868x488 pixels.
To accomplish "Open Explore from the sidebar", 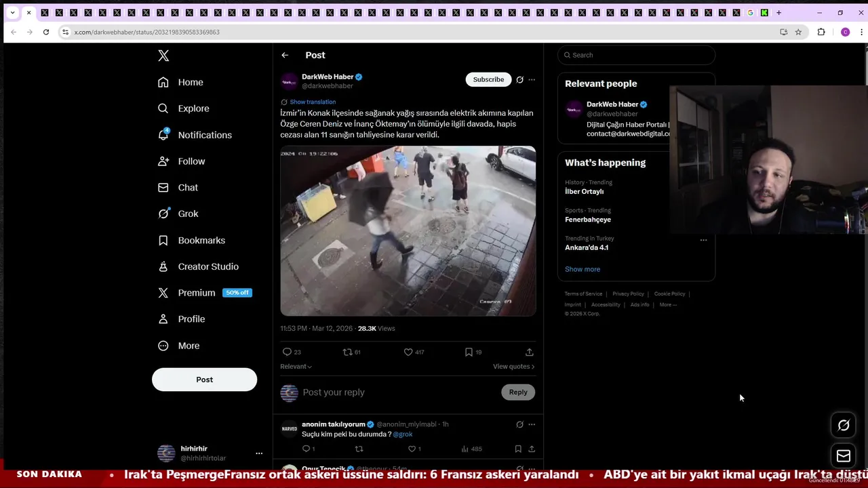I will click(183, 108).
